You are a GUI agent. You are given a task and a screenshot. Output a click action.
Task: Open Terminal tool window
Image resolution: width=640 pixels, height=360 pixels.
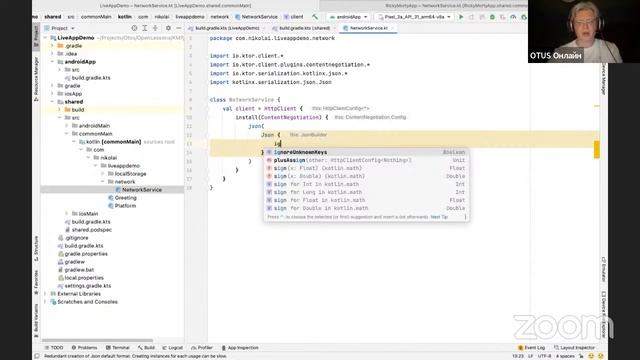click(118, 348)
